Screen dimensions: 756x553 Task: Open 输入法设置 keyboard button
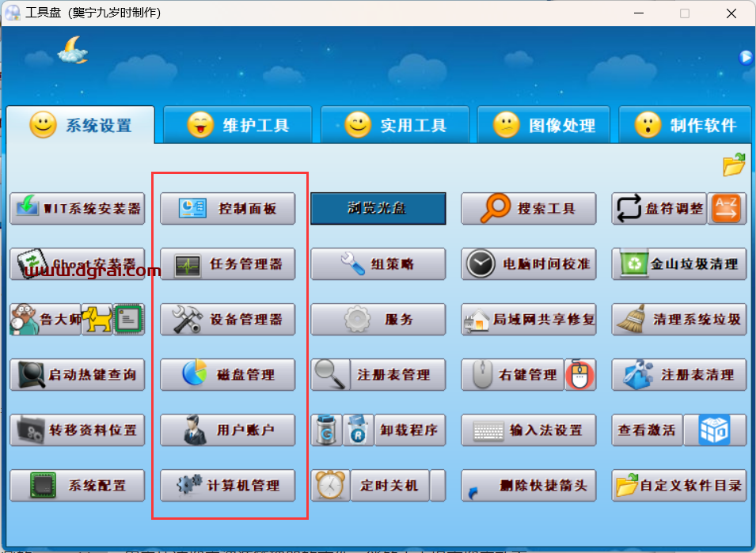point(529,430)
